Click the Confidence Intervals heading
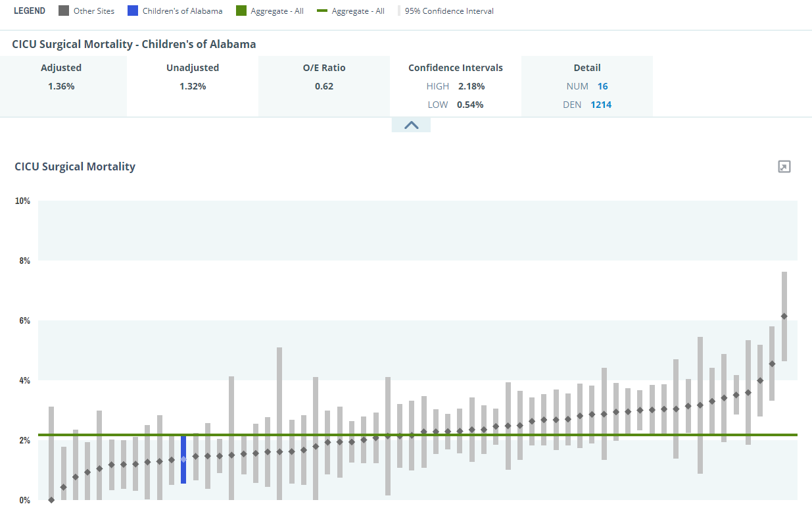 [456, 68]
